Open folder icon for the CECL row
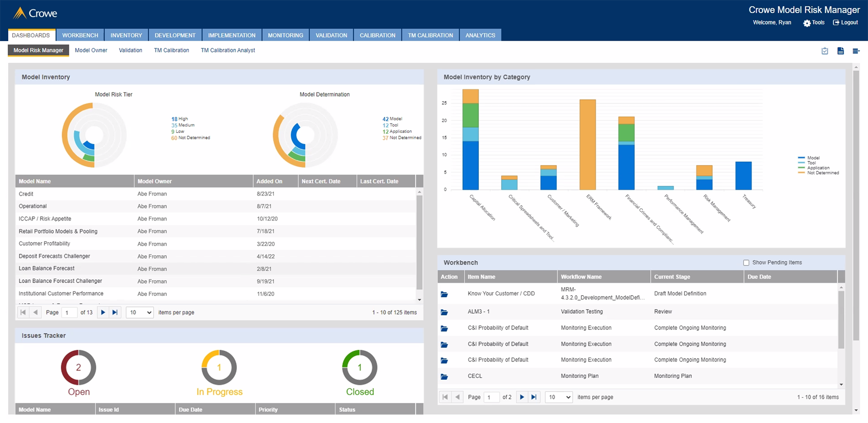 click(444, 376)
